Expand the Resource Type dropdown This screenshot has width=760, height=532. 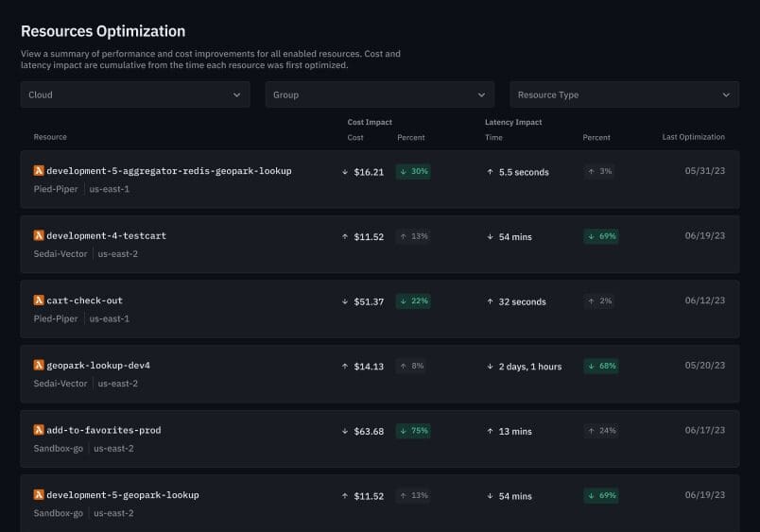[x=624, y=94]
